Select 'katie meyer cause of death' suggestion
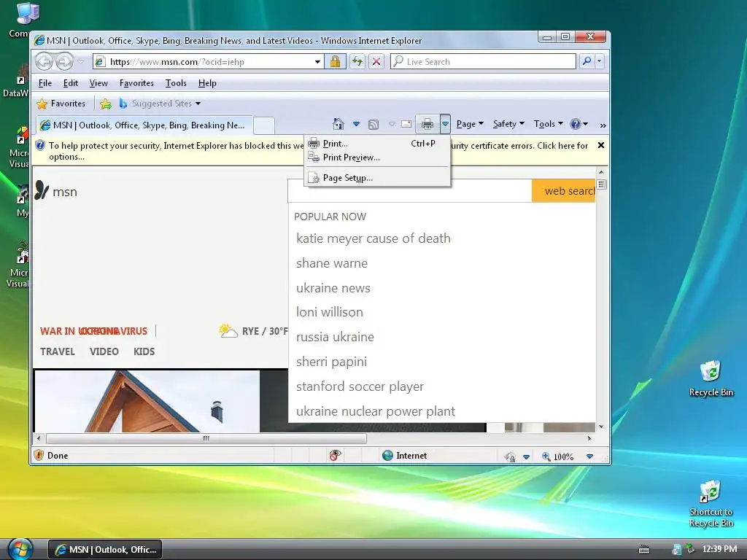Image resolution: width=747 pixels, height=560 pixels. [x=373, y=238]
